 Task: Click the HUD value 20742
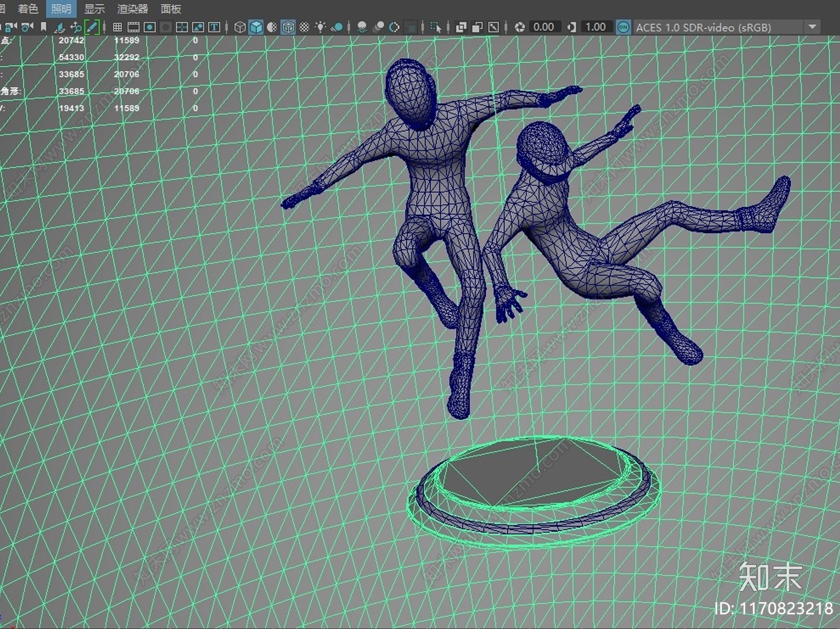(71, 40)
